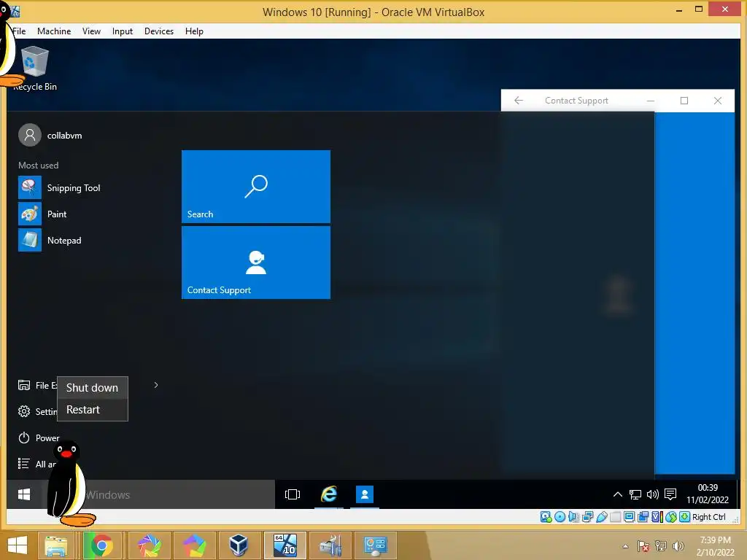The width and height of the screenshot is (747, 560).
Task: Click the VirtualBox audio status icon
Action: [x=573, y=517]
